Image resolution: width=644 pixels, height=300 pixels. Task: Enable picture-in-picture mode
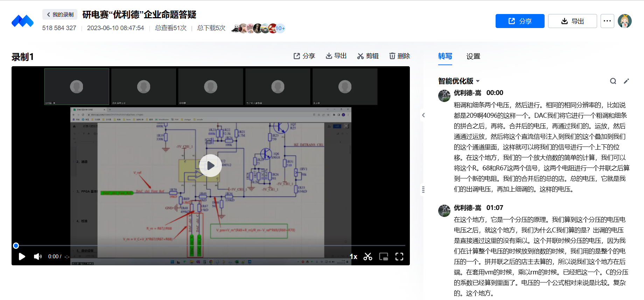(x=384, y=257)
